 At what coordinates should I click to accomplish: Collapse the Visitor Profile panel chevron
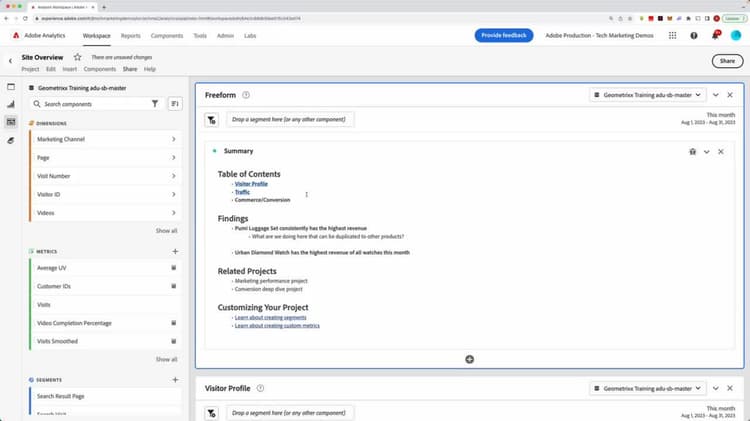pyautogui.click(x=716, y=388)
